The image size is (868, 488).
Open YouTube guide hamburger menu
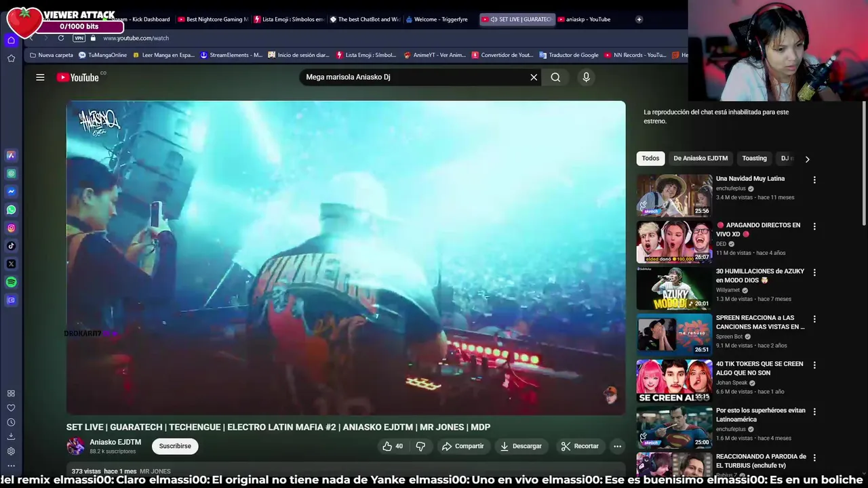click(x=40, y=77)
